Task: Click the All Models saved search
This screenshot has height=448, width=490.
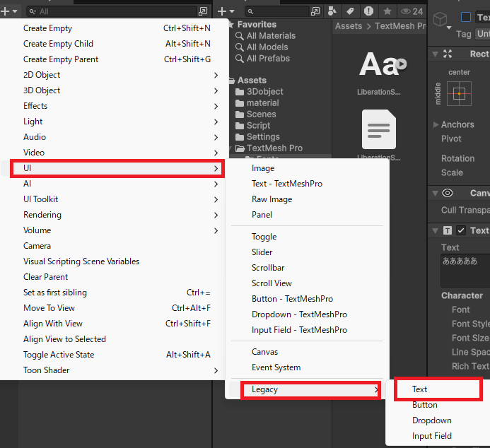Action: coord(262,47)
